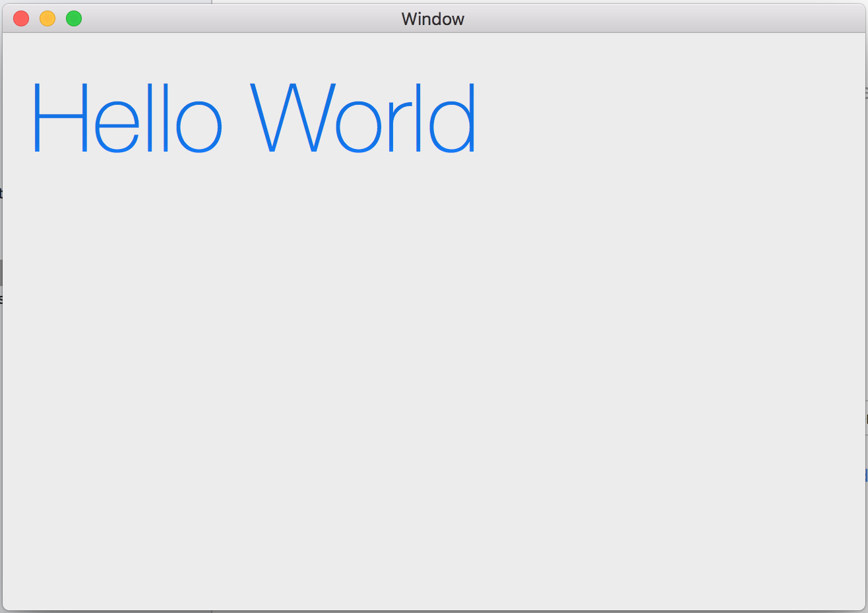This screenshot has height=613, width=868.
Task: Click the window's bottom-right resize corner
Action: pos(861,606)
